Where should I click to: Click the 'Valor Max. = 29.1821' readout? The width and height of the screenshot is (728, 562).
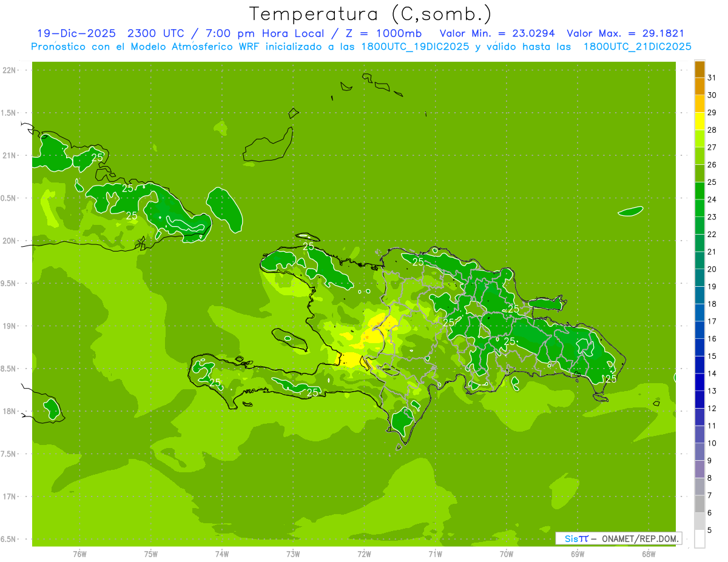click(x=625, y=33)
